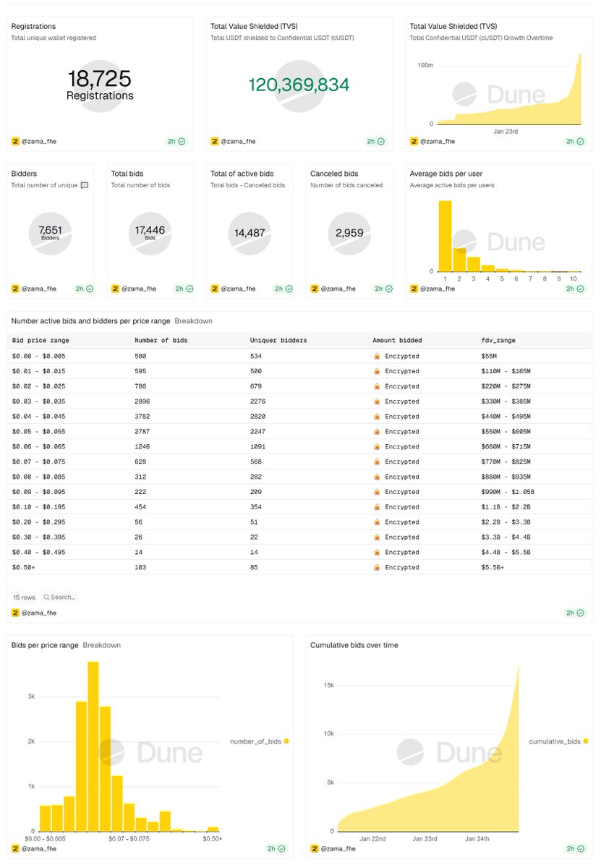Click the comment icon beside Bidders subtitle
The height and width of the screenshot is (868, 601).
[x=85, y=185]
